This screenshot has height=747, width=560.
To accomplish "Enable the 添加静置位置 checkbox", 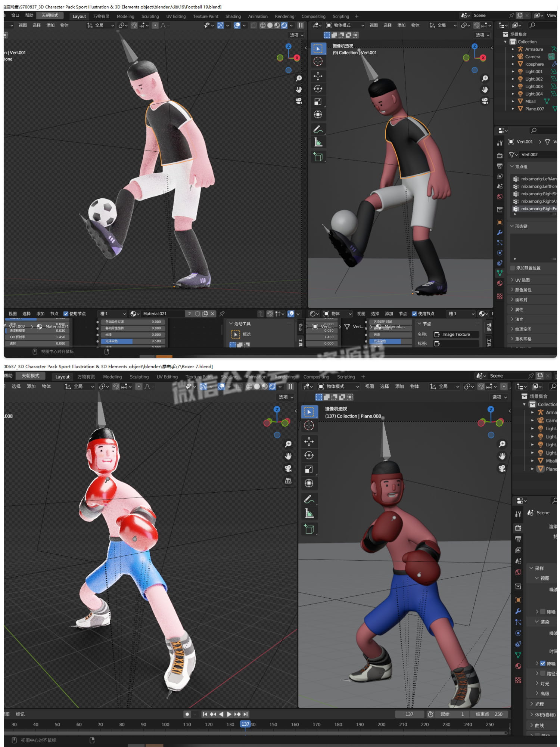I will pos(513,268).
